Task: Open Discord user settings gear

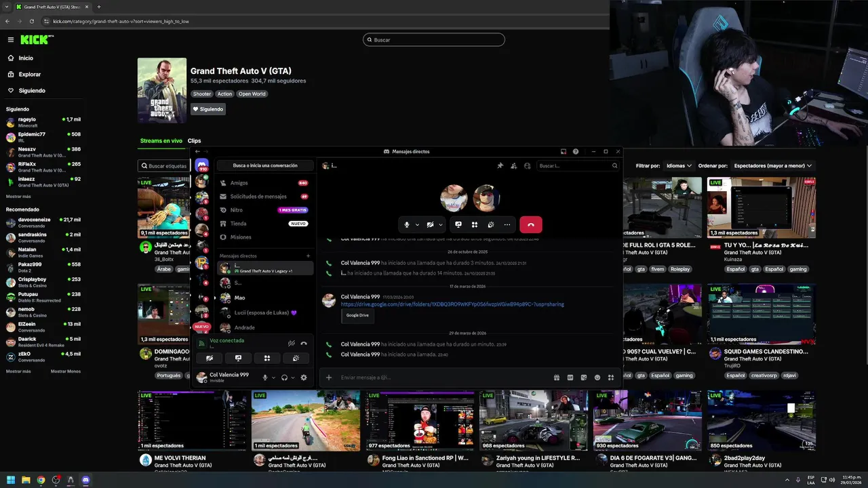Action: coord(304,378)
